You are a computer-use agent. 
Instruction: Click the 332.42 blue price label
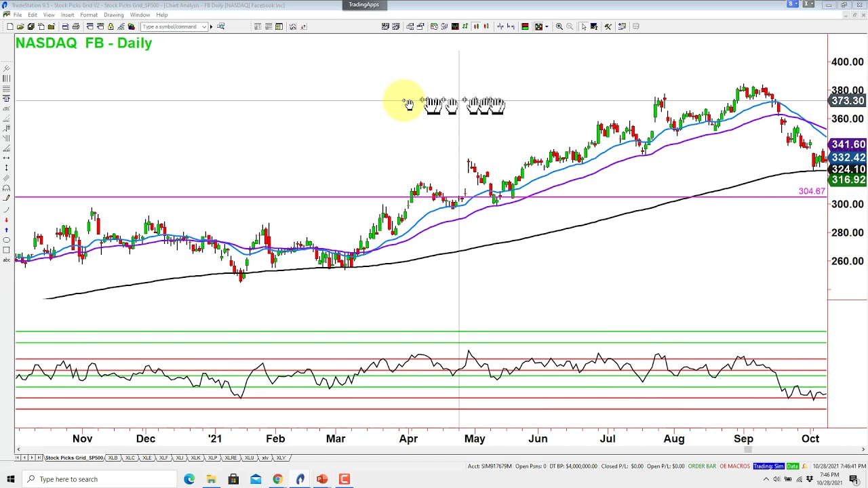848,157
